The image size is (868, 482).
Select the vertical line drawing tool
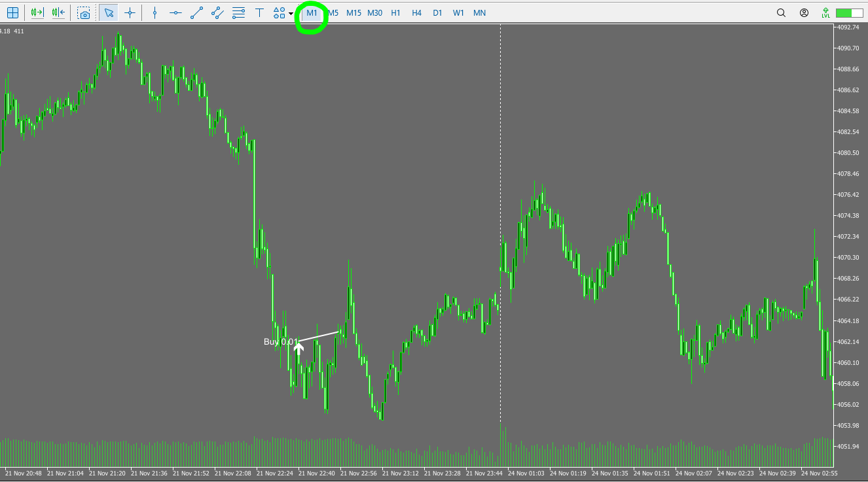[154, 12]
